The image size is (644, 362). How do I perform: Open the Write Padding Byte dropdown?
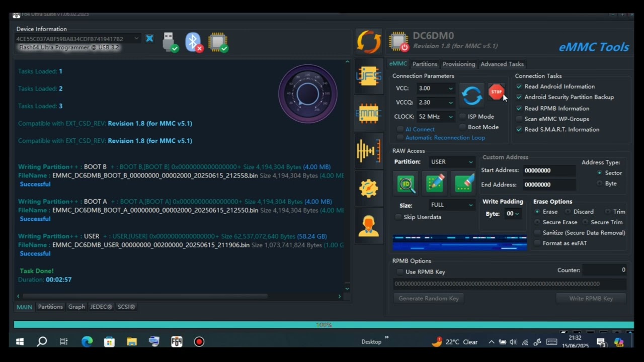point(513,214)
